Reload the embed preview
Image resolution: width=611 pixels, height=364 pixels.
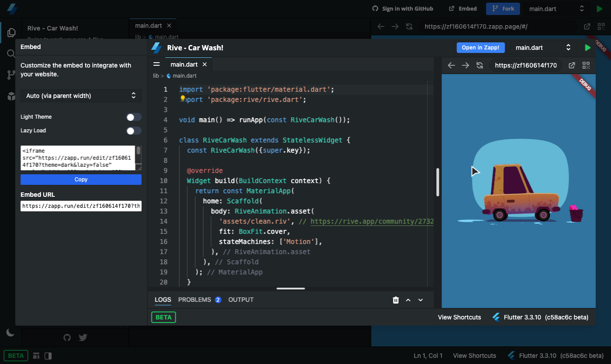click(x=479, y=65)
